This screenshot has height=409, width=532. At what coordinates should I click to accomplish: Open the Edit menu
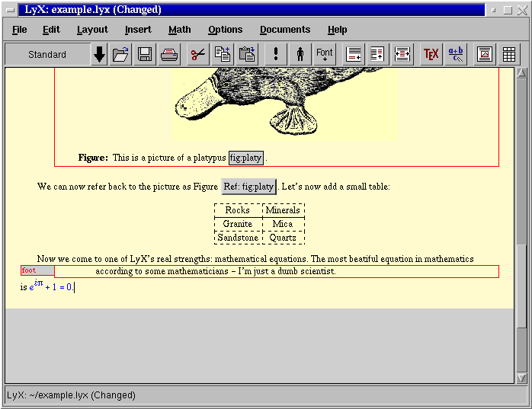point(51,30)
